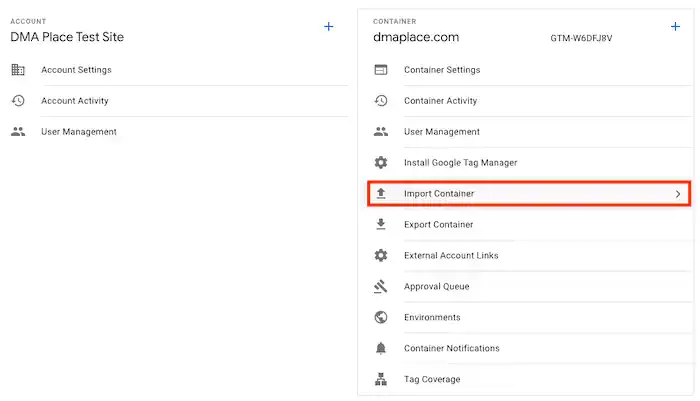Click the Environments globe icon
The height and width of the screenshot is (401, 700).
pyautogui.click(x=380, y=318)
